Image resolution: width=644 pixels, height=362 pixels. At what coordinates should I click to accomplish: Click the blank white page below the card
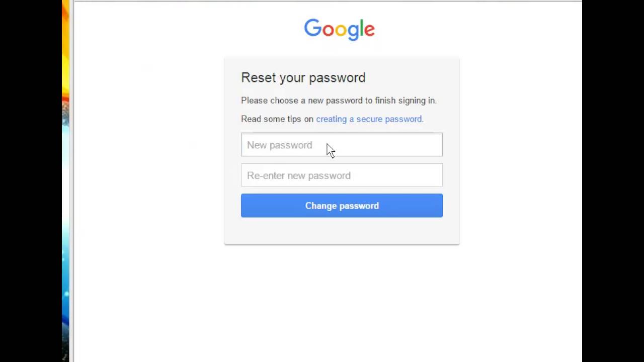tap(327, 302)
